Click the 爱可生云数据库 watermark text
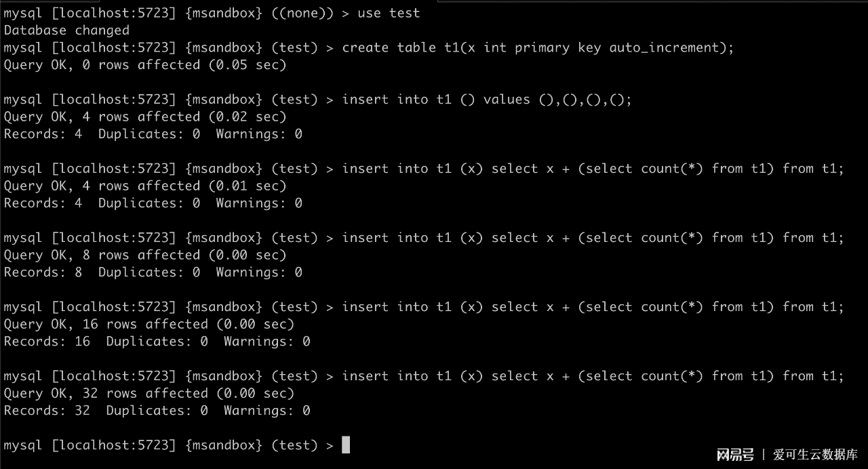Image resolution: width=868 pixels, height=469 pixels. [816, 455]
